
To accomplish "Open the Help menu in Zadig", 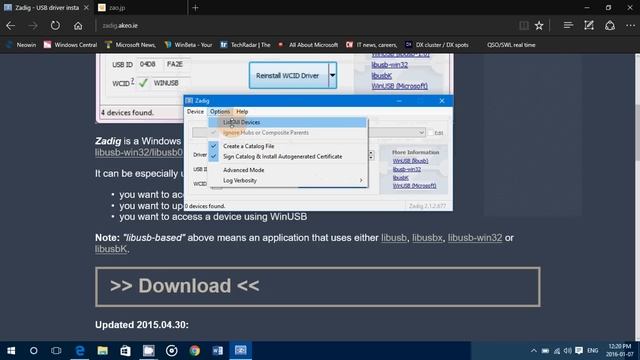I will coord(242,111).
